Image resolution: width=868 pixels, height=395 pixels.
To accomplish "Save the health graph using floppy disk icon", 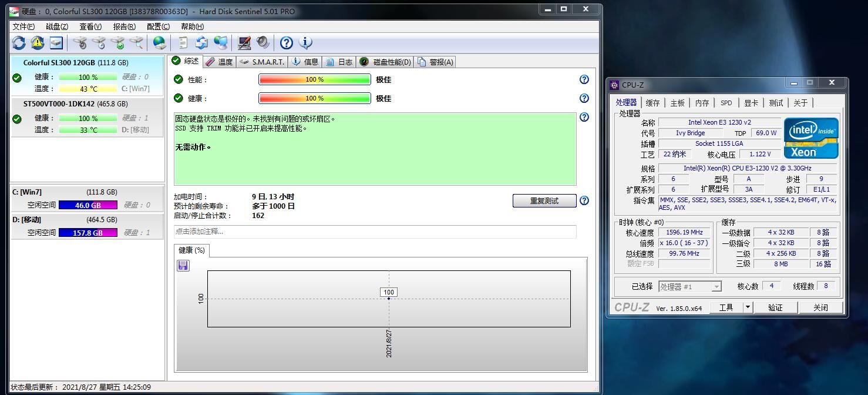I will [x=183, y=266].
